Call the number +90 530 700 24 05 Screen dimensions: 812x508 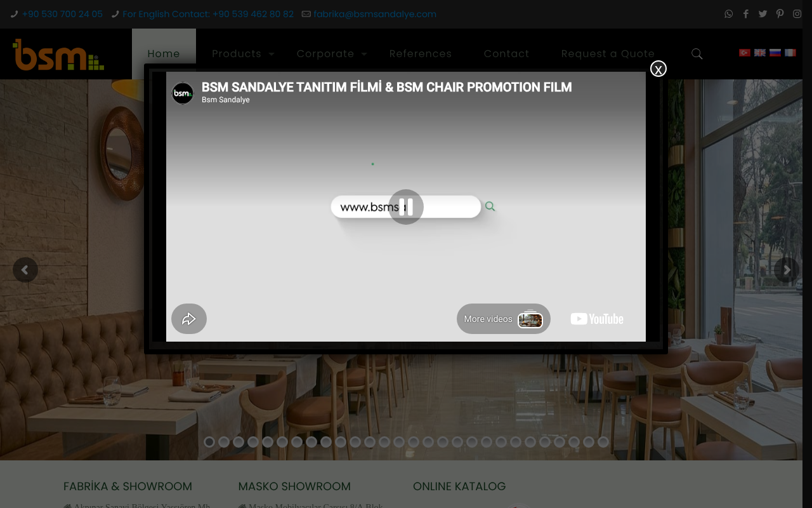point(62,14)
